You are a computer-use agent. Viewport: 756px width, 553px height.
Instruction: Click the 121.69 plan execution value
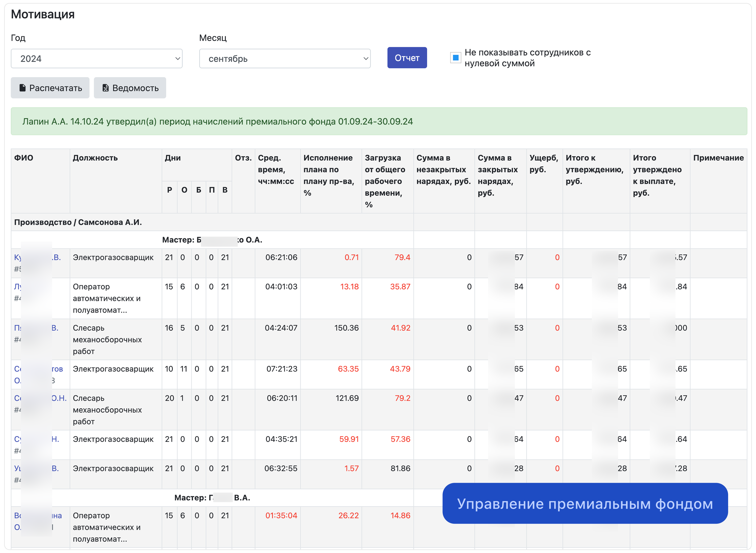[347, 398]
